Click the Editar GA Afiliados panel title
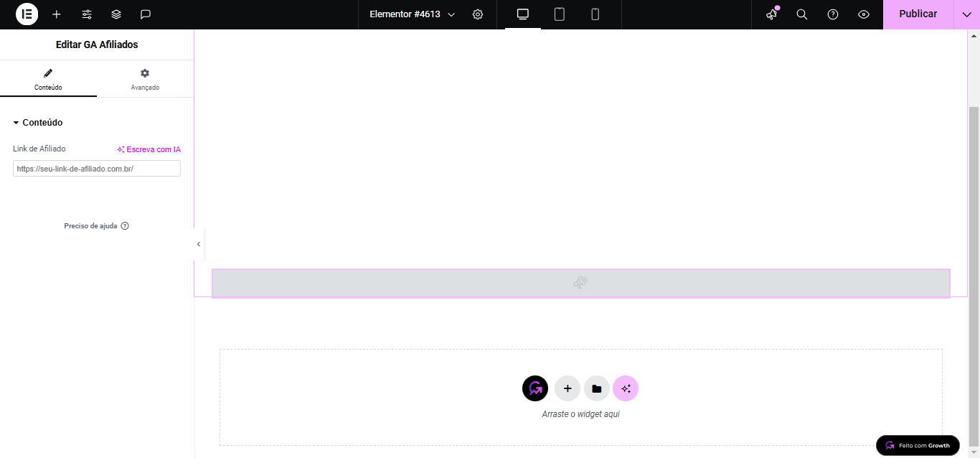This screenshot has height=458, width=980. coord(97,45)
